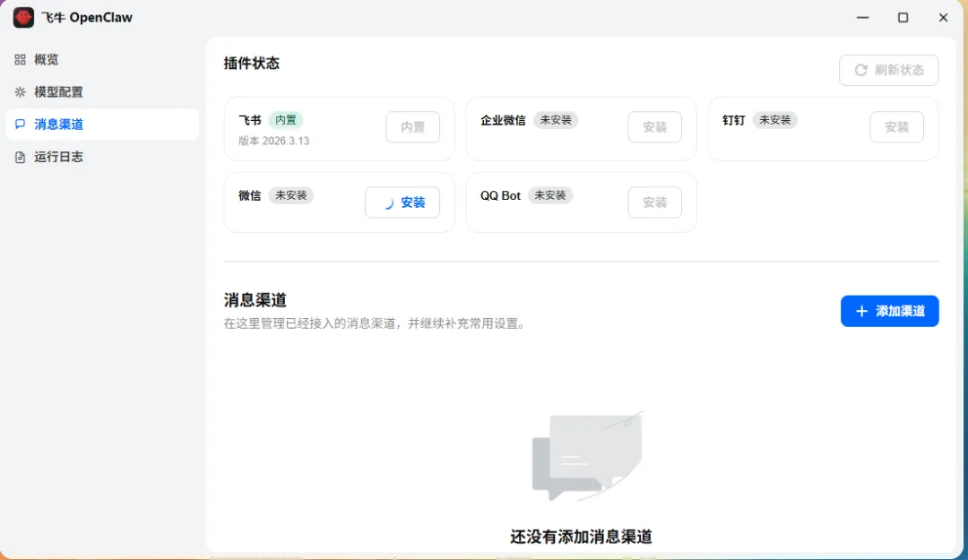Click the 插件状态 heading

[251, 63]
